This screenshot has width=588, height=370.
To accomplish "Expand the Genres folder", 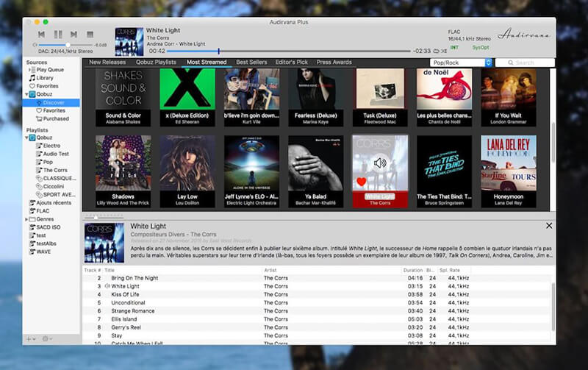I will [26, 219].
